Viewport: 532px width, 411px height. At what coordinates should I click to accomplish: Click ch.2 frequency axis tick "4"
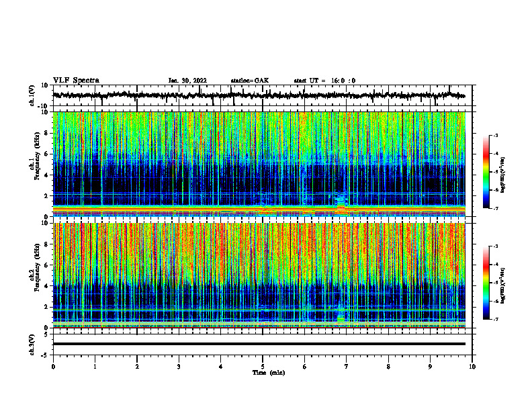[x=46, y=286]
